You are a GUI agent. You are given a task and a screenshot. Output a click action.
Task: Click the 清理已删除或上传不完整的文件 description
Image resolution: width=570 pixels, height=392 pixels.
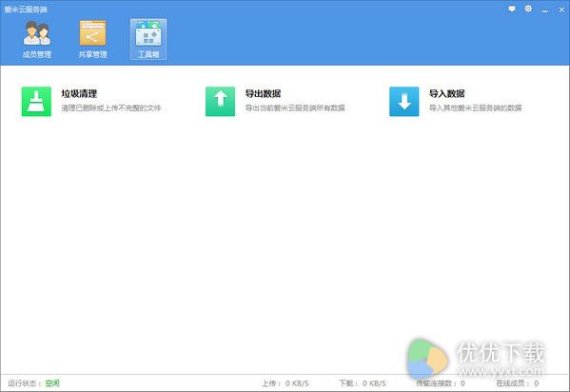click(111, 108)
